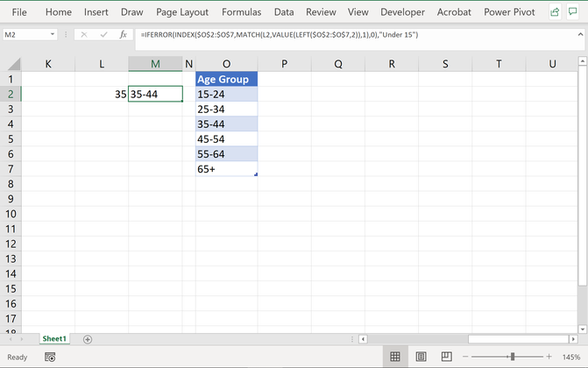This screenshot has width=588, height=368.
Task: Select row 7 header
Action: 11,169
